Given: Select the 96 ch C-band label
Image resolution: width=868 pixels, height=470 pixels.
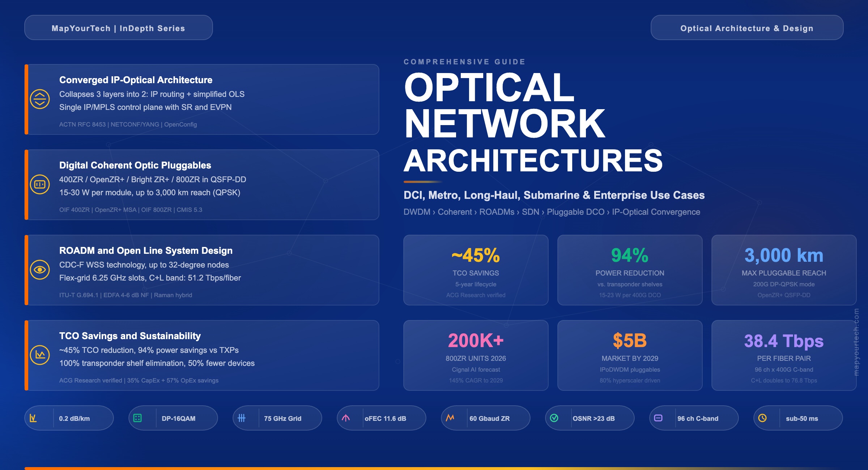Looking at the screenshot, I should pos(698,419).
